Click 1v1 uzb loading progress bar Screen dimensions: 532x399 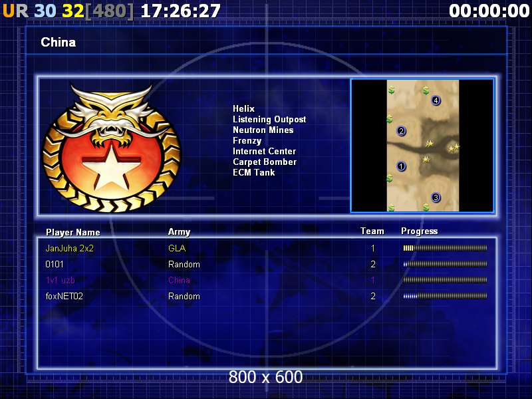(445, 280)
